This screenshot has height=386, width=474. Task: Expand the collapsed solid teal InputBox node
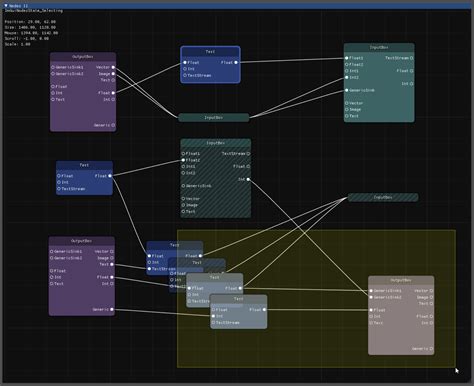coord(214,118)
